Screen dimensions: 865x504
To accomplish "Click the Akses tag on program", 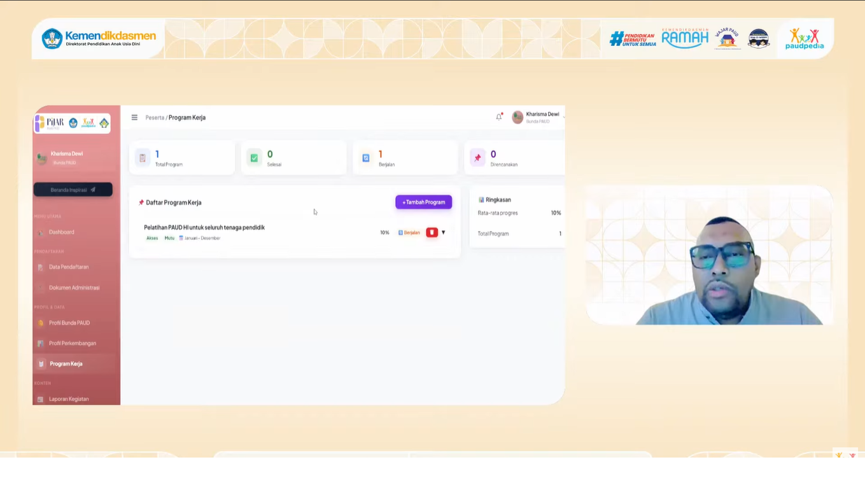I will click(152, 238).
